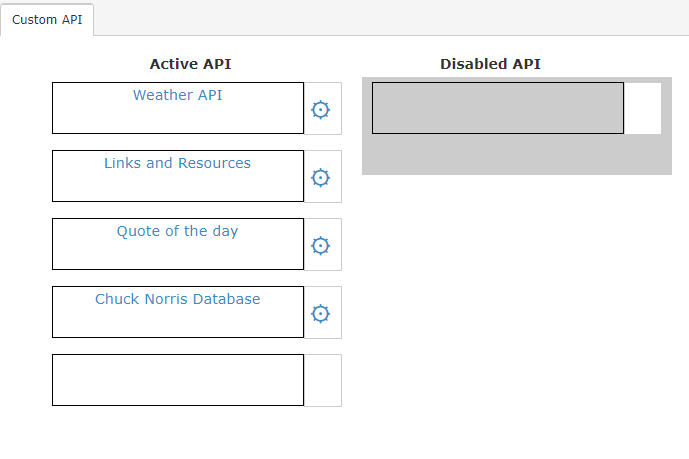Open settings gear for Chuck Norris Database

320,314
